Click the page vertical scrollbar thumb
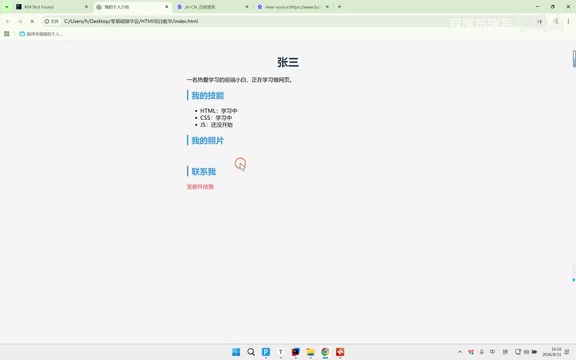Image resolution: width=576 pixels, height=360 pixels. 574,59
